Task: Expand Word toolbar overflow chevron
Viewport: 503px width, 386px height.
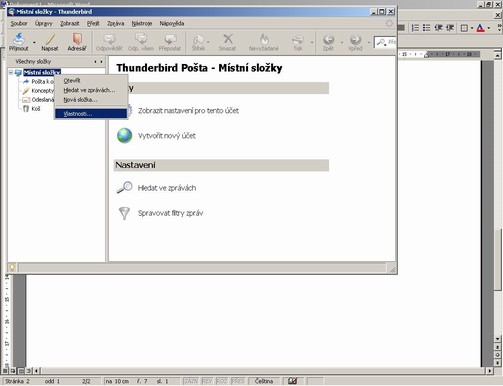Action: [499, 28]
